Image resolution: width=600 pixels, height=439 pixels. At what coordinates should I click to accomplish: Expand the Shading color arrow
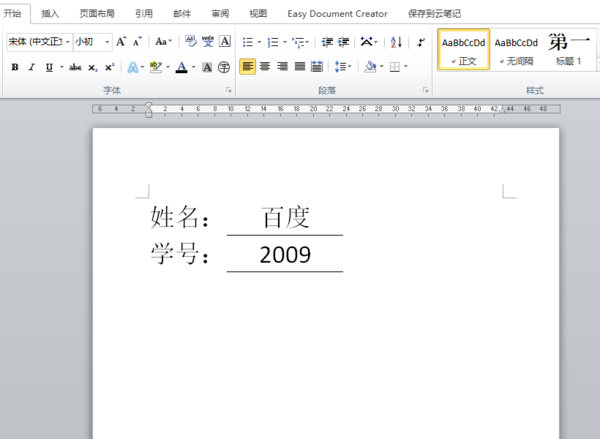[x=382, y=67]
